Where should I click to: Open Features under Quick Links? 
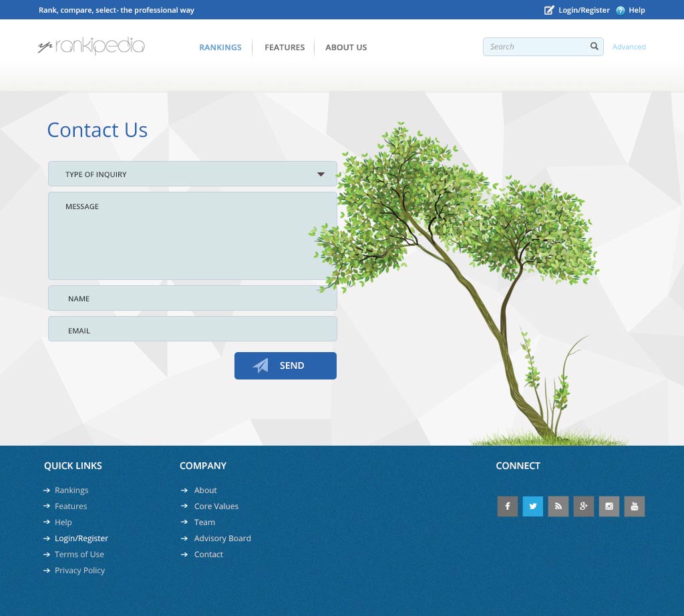[71, 506]
